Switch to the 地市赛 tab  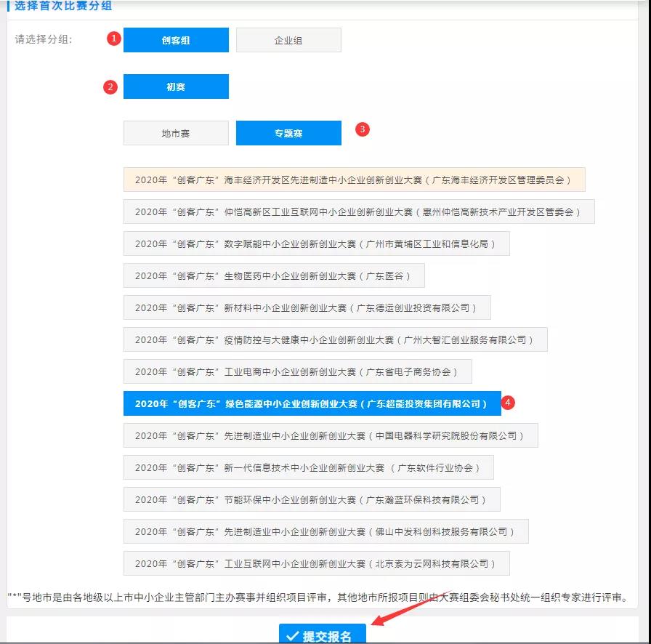tap(176, 134)
